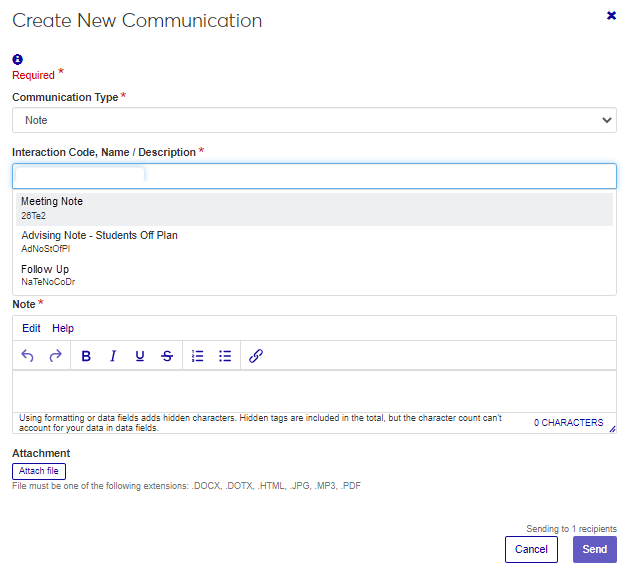Click the info icon above Required

coord(17,60)
